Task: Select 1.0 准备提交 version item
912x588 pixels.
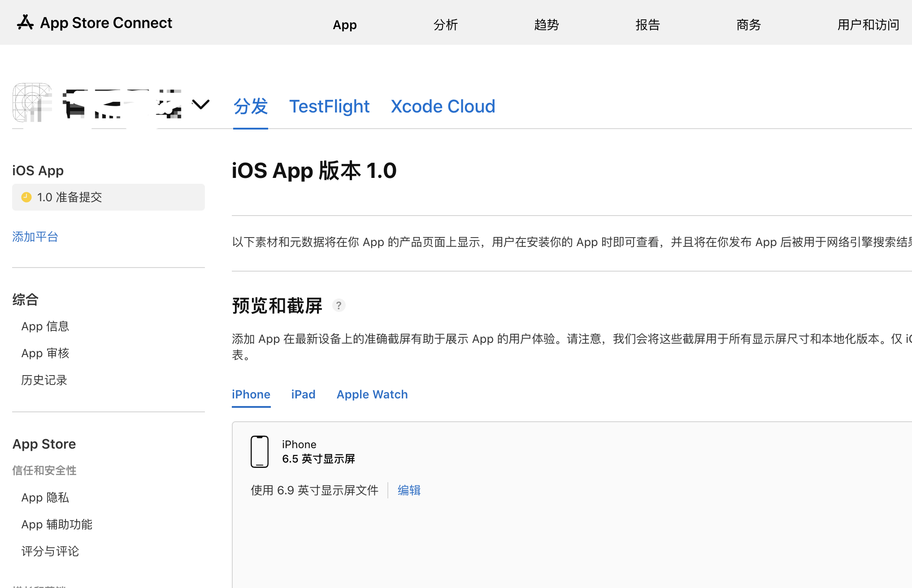Action: 108,197
